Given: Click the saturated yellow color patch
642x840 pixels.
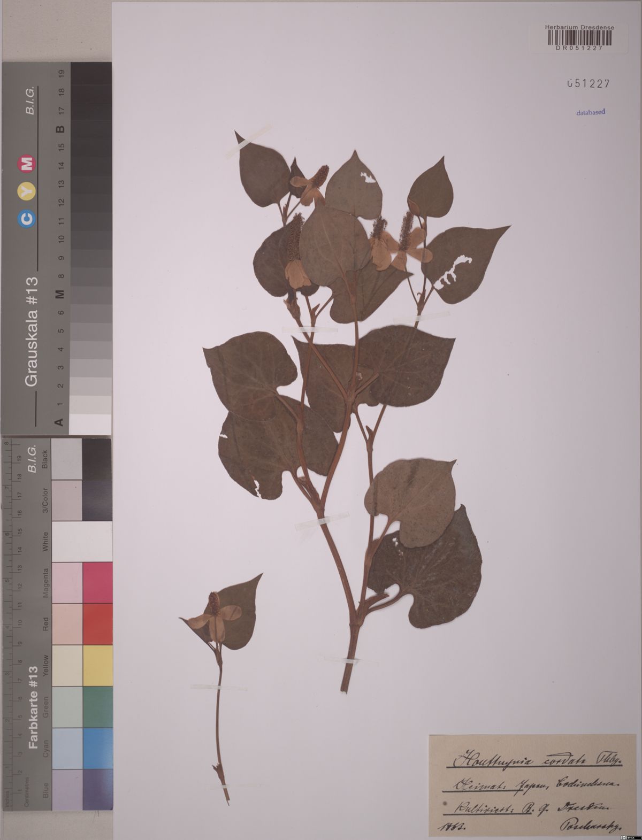Looking at the screenshot, I should [97, 666].
